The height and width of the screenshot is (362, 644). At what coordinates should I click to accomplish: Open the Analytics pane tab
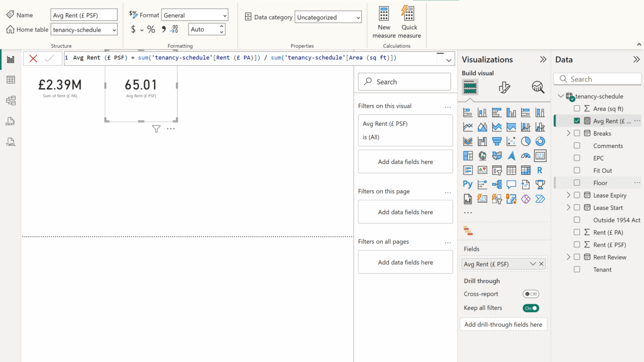point(538,87)
